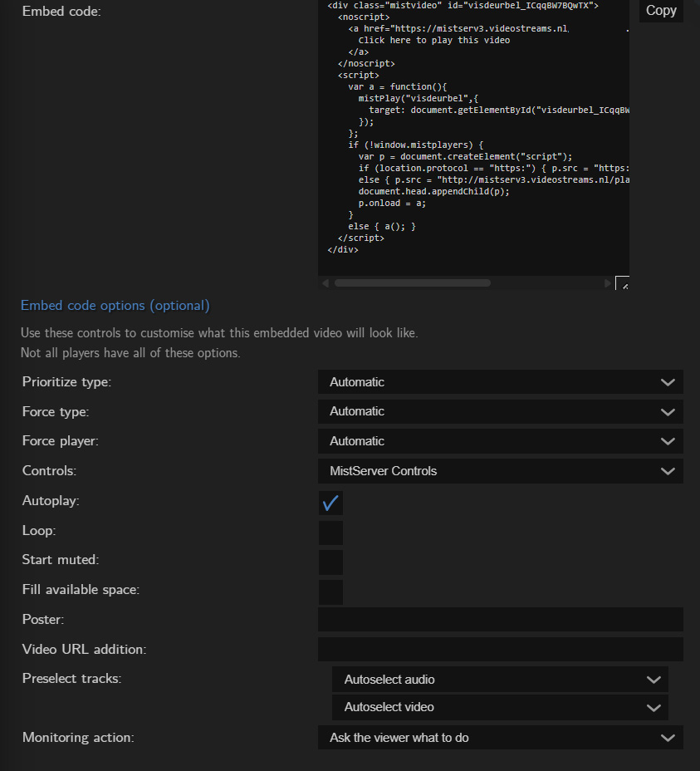The image size is (700, 771).
Task: Enable the Fill available space option
Action: point(330,592)
